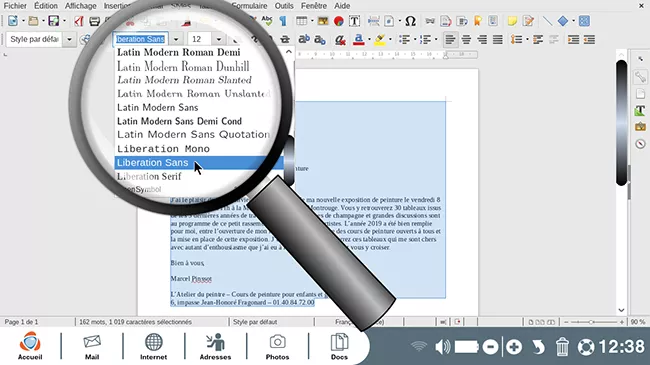650x365 pixels.
Task: Click the highlighting color marker icon
Action: click(x=379, y=39)
